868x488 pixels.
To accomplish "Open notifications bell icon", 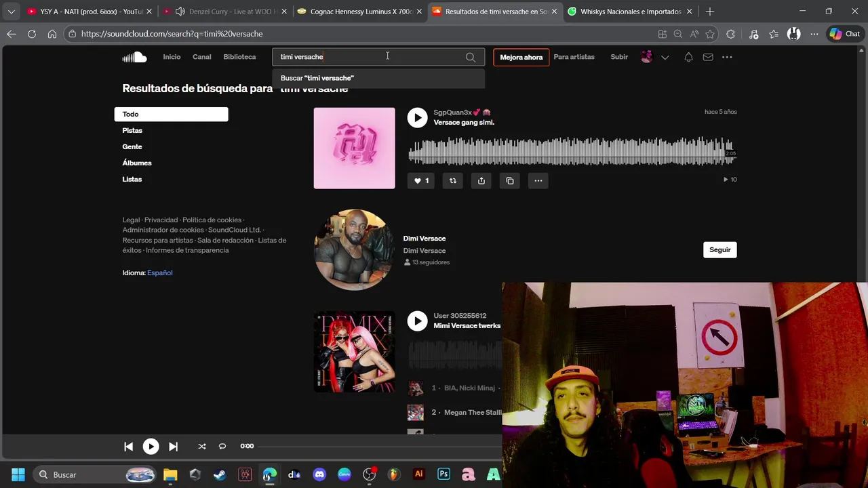I will (688, 57).
